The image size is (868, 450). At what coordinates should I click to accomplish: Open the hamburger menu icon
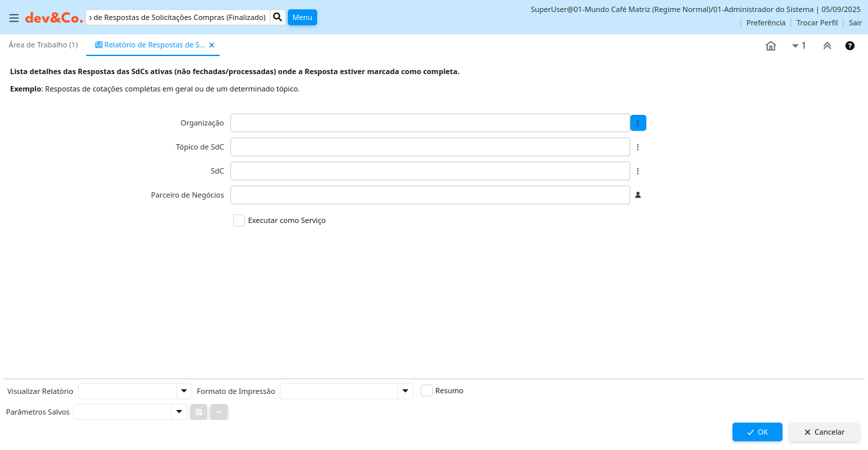pyautogui.click(x=14, y=18)
